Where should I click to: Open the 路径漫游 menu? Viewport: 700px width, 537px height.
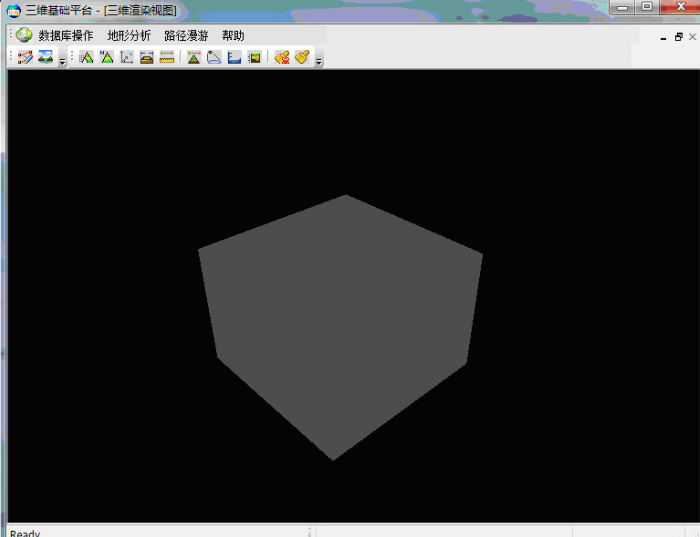[186, 36]
